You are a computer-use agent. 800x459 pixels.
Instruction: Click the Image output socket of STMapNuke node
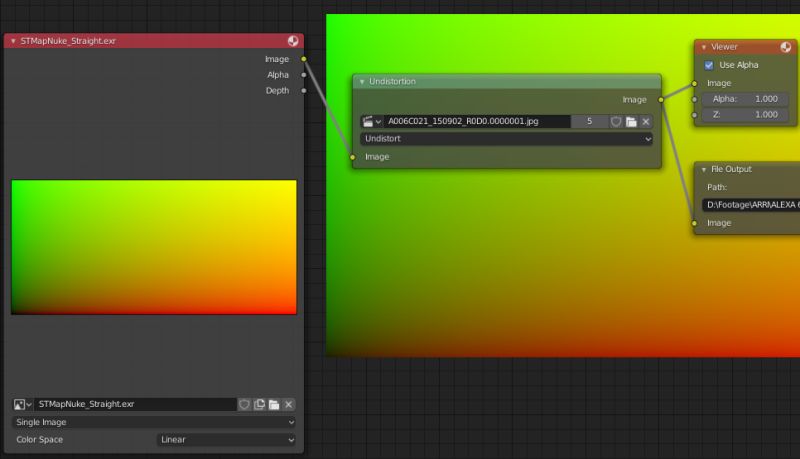point(304,59)
